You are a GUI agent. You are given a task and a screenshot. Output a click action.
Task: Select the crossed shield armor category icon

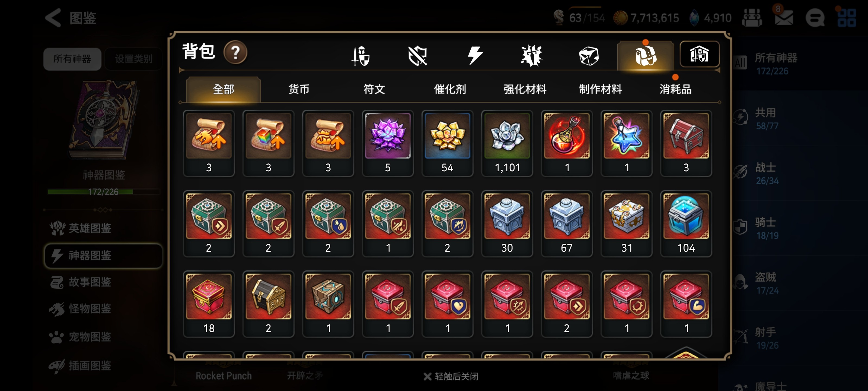click(x=417, y=56)
